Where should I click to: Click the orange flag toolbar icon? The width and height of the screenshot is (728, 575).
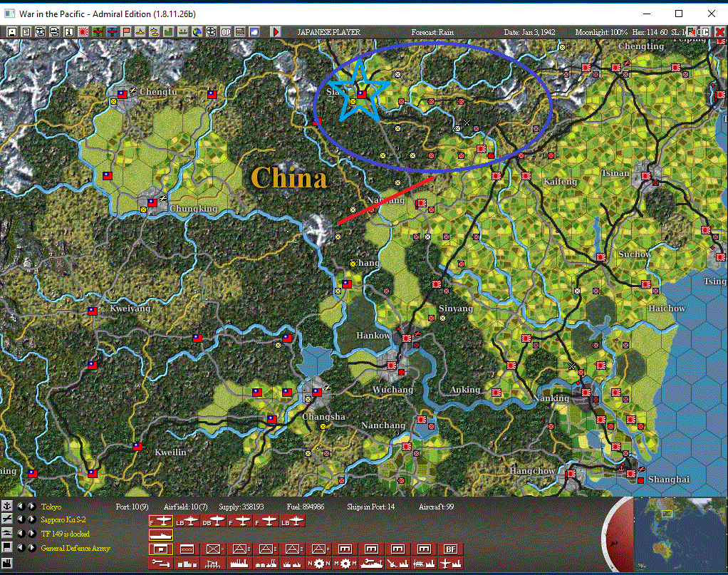pos(126,32)
